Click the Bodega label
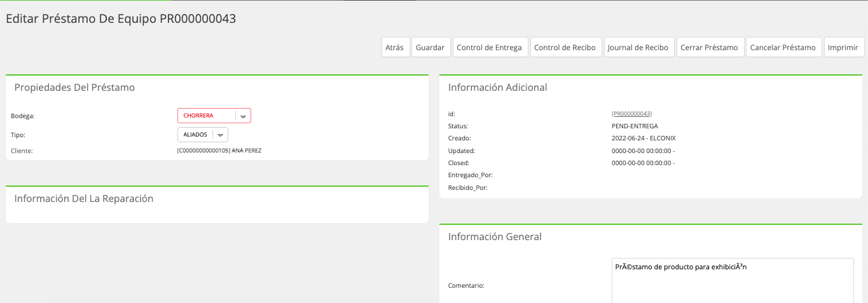The image size is (868, 303). point(23,116)
